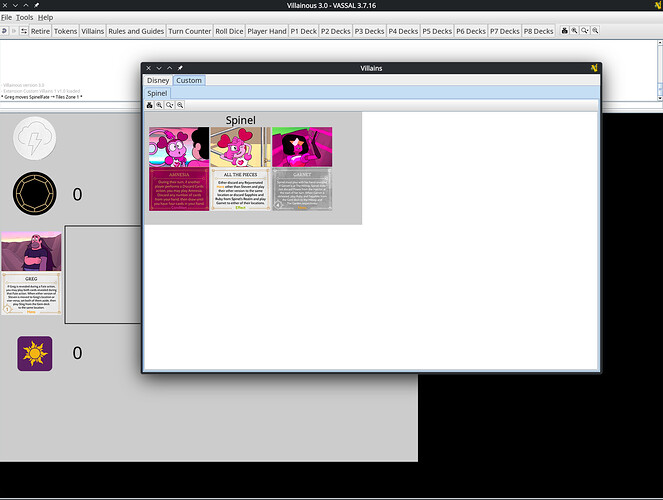This screenshot has width=663, height=500.
Task: Zoom out on the main map toolbar
Action: [595, 30]
